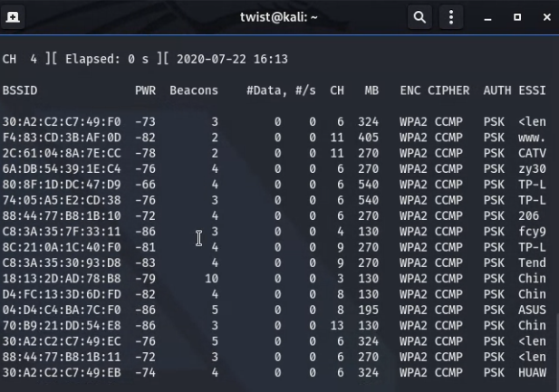Viewport: 559px width, 392px height.
Task: Click BSSID 70:B9:21:DD:54:E8
Action: coord(62,326)
